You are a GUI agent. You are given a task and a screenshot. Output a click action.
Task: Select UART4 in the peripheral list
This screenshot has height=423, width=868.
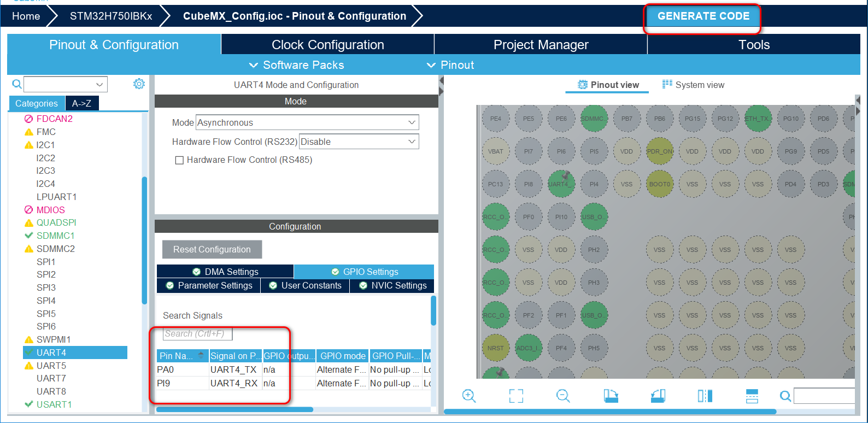click(75, 352)
